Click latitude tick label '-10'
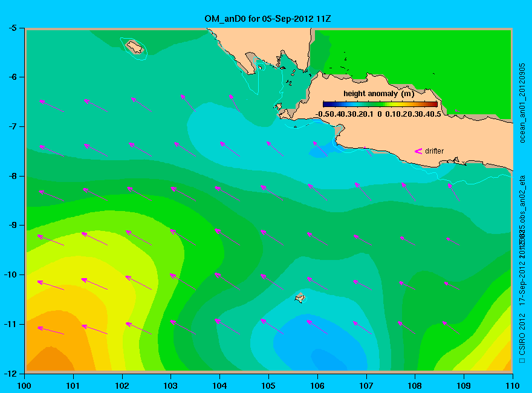This screenshot has width=532, height=393. click(11, 274)
